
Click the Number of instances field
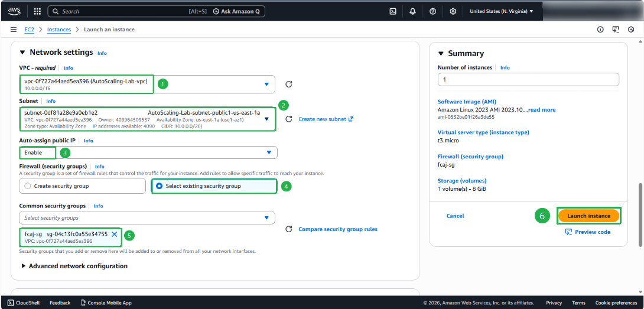click(528, 79)
